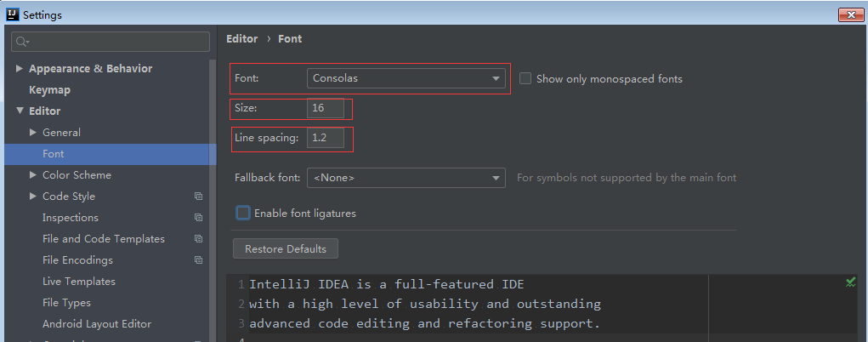Select Keymap in the settings tree
868x342 pixels.
[49, 90]
